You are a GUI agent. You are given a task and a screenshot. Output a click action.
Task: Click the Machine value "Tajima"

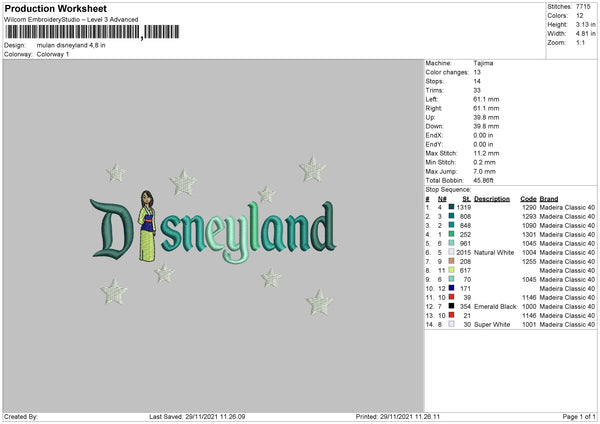483,63
